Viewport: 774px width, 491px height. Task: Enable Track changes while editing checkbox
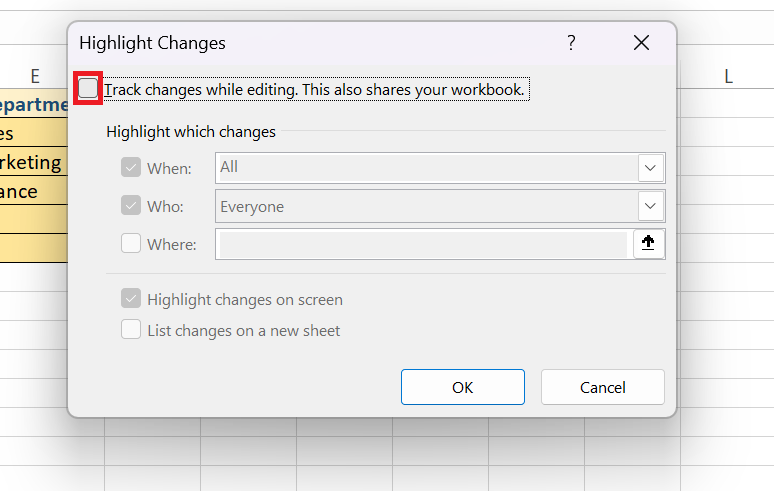(88, 88)
